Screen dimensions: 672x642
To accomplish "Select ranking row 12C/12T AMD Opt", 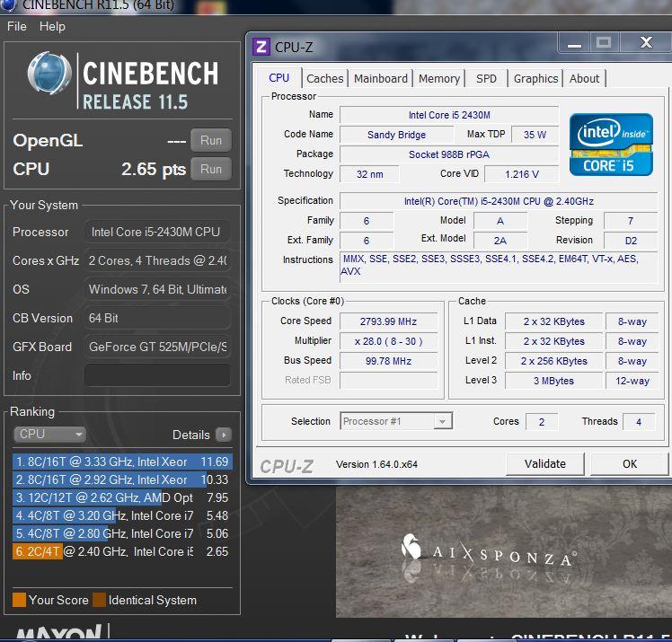I will pyautogui.click(x=122, y=497).
